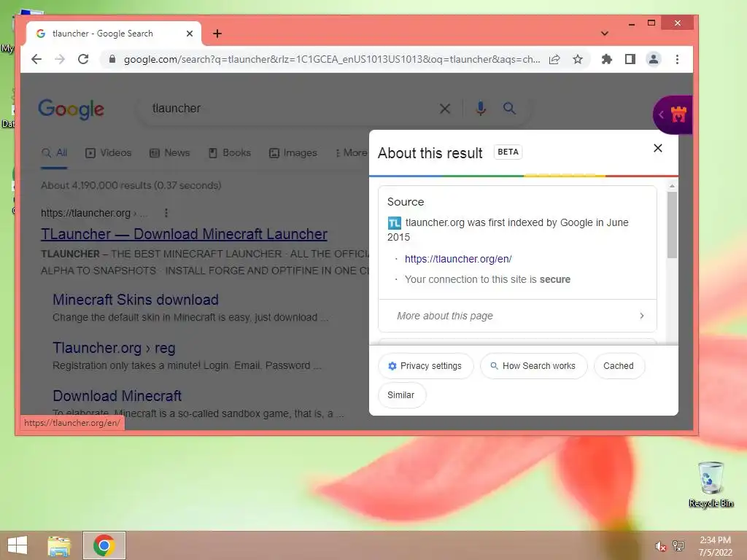Switch to the Books tab
Image resolution: width=747 pixels, height=560 pixels.
(230, 153)
